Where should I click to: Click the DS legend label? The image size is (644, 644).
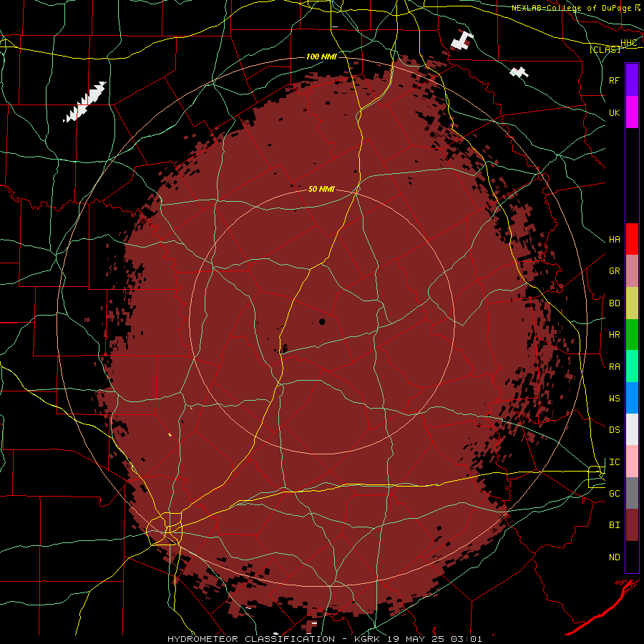614,430
